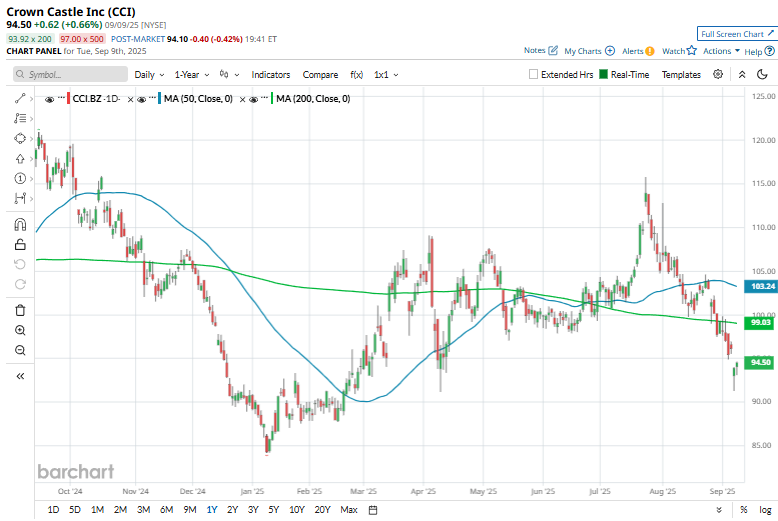Select the up-arrow marker tool
778x521 pixels.
click(20, 159)
